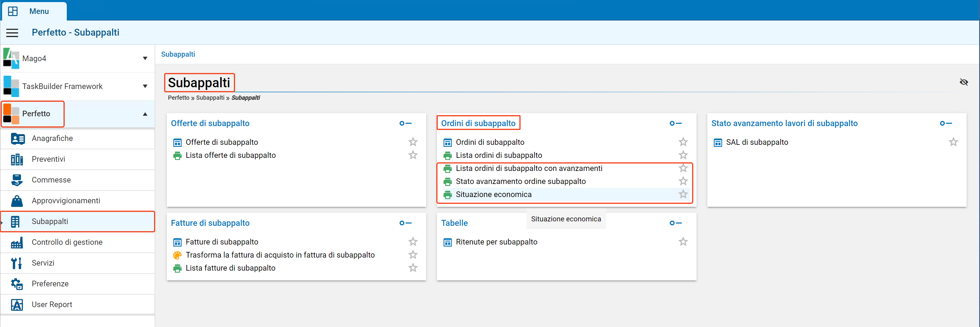Click the User Report icon

[17, 304]
